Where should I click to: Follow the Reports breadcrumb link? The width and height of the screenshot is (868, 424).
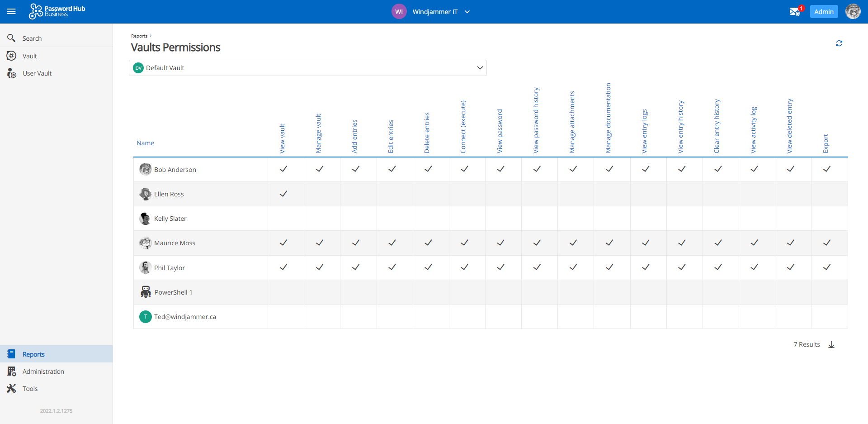[x=139, y=36]
